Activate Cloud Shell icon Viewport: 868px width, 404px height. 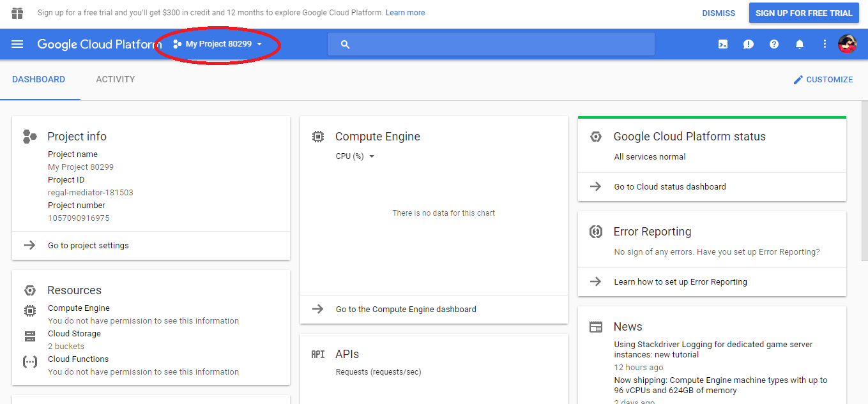click(723, 44)
